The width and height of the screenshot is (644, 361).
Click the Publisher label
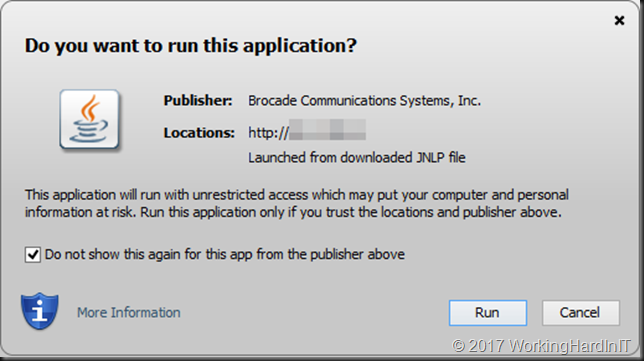tap(198, 101)
